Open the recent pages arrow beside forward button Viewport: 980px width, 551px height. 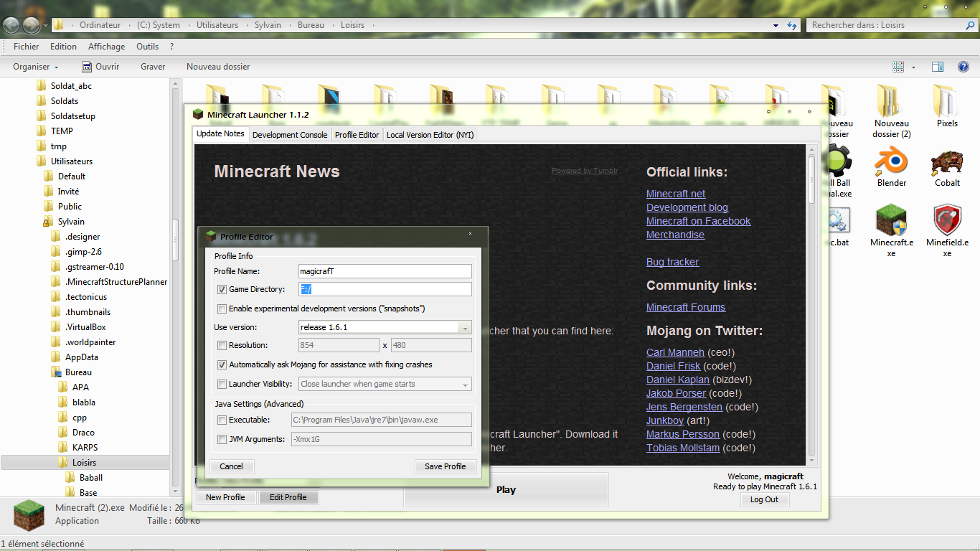coord(46,26)
